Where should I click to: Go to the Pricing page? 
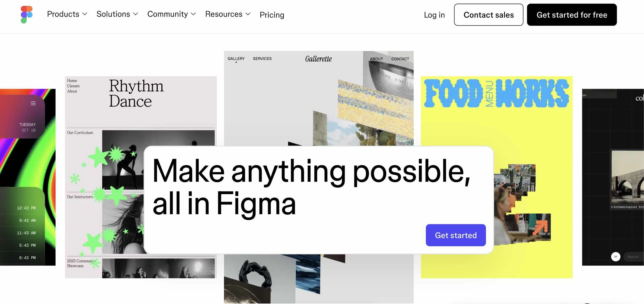pyautogui.click(x=272, y=15)
